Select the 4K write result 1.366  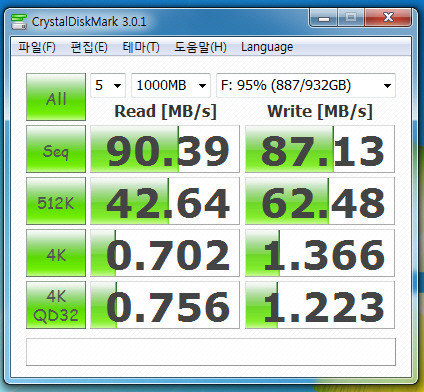(x=320, y=253)
